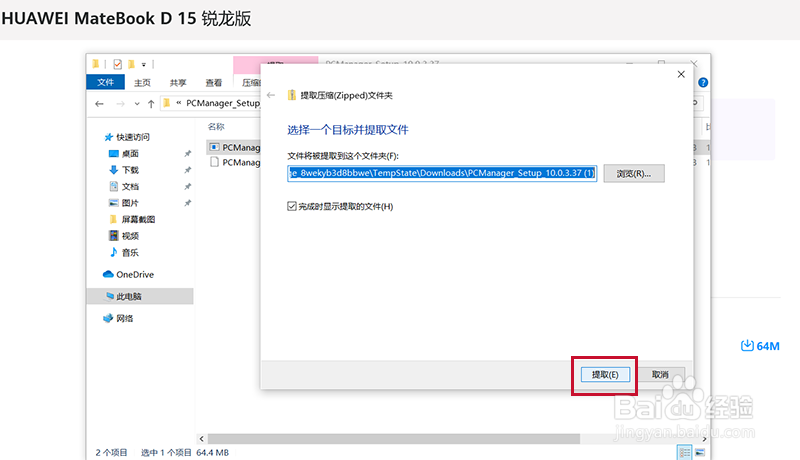Open 桌面 in quick access

pos(130,153)
